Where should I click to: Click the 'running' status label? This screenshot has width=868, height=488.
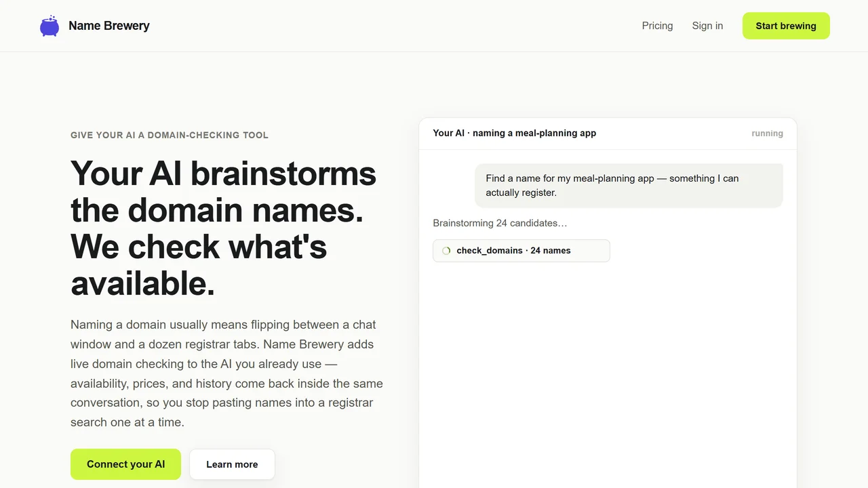tap(767, 134)
